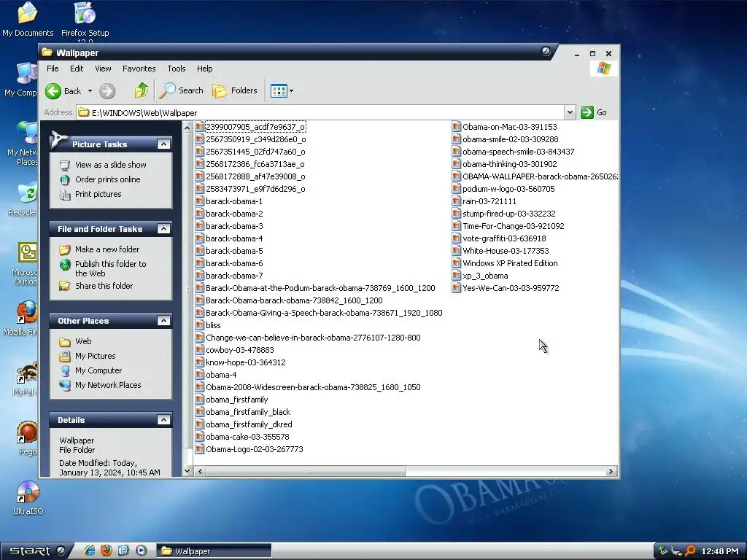Select the cowboy-03-478883 file icon

click(200, 350)
